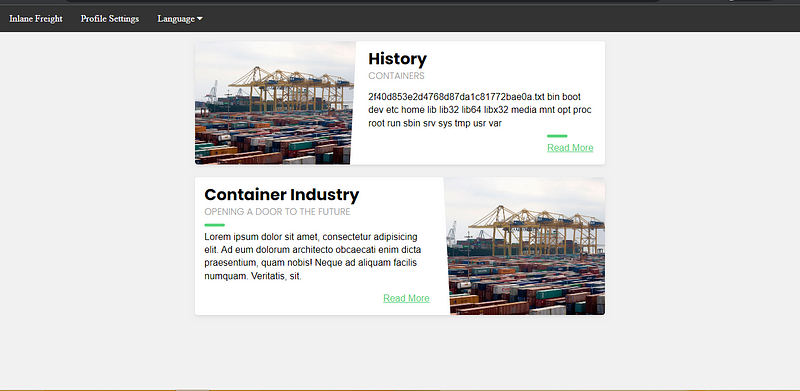Screen dimensions: 800x391
Task: Click the 2f40d853e2d4768d87da1c81772bae0a.txt filename text
Action: click(x=457, y=97)
